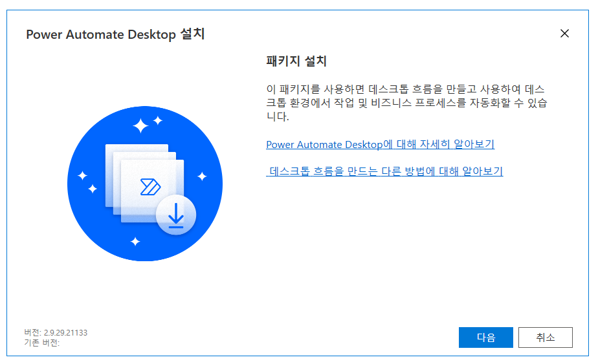Click the 취소 (Cancel) button

click(x=546, y=337)
